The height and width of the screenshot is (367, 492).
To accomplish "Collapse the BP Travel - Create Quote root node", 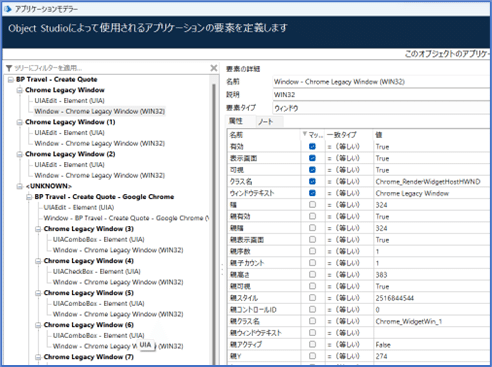I will coord(11,80).
